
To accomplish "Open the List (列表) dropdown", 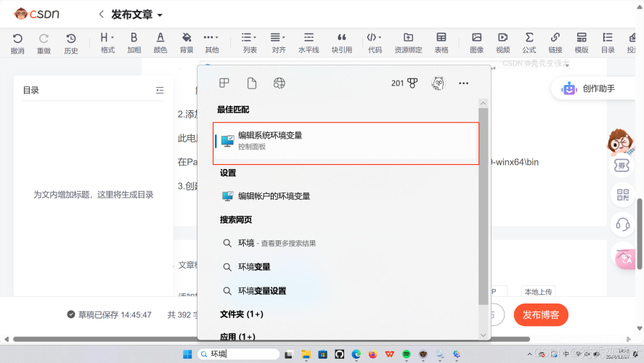I will (x=249, y=43).
